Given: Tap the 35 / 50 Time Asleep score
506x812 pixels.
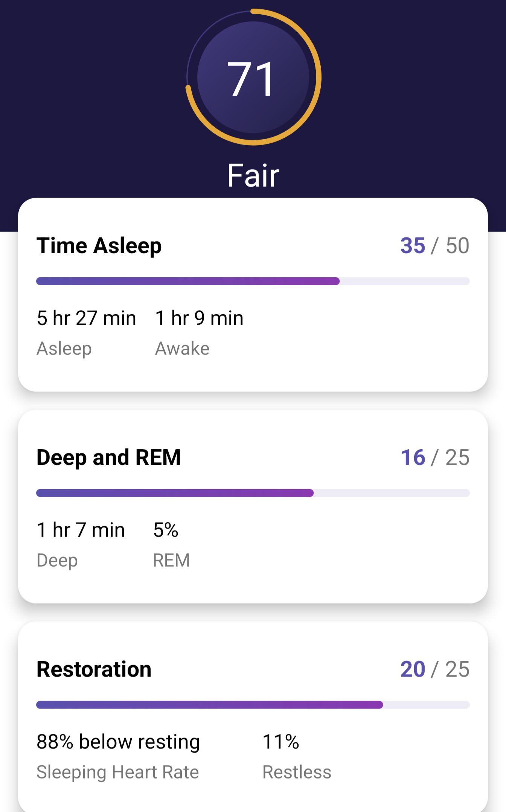Looking at the screenshot, I should 434,246.
